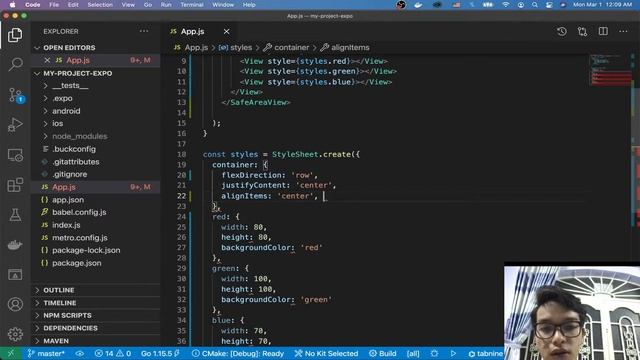The height and width of the screenshot is (360, 640).
Task: Click the [all] build target status item
Action: click(x=413, y=353)
